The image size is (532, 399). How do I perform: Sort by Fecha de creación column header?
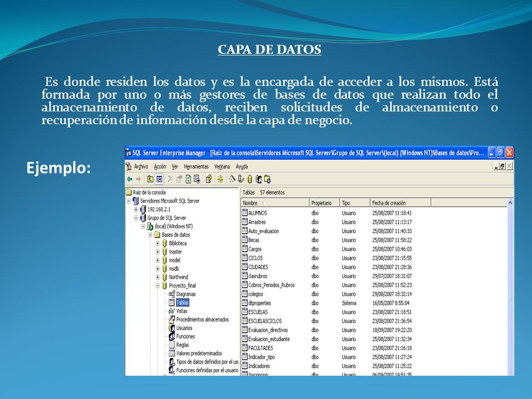[401, 203]
